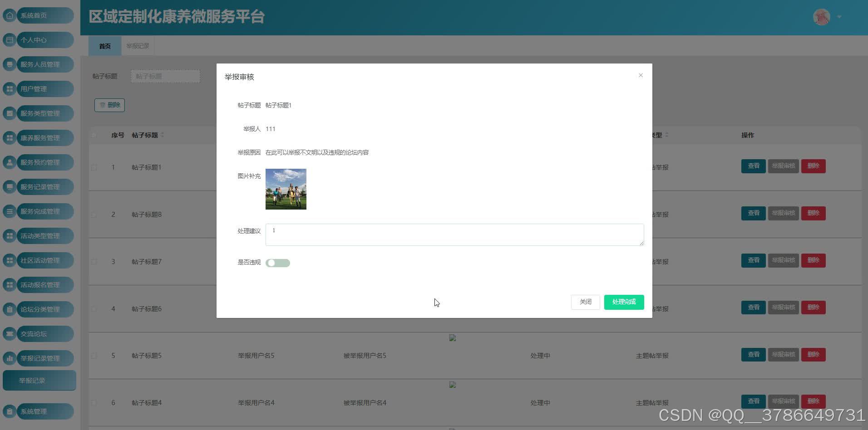The width and height of the screenshot is (868, 430).
Task: Click the home icon beside 系统首页
Action: 10,15
